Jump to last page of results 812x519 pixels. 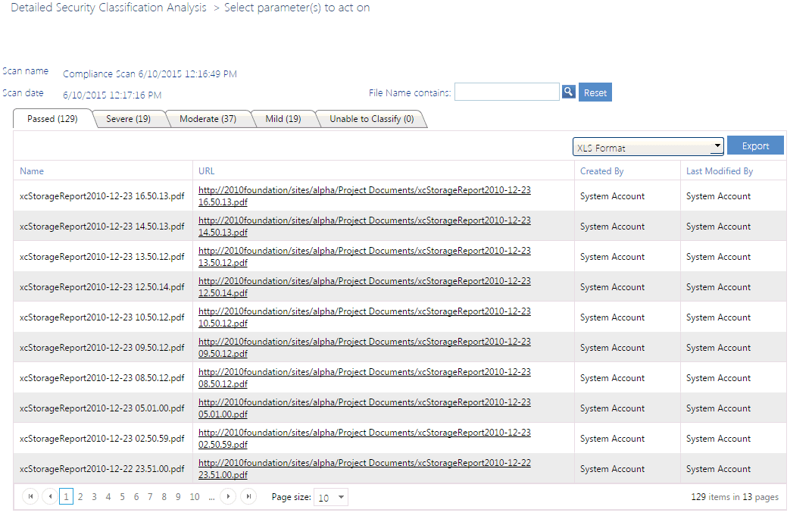(x=248, y=497)
